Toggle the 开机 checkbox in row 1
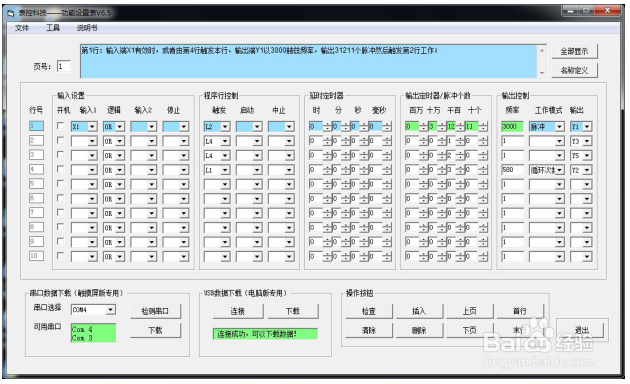Screen dimensions: 630x384 pyautogui.click(x=60, y=126)
